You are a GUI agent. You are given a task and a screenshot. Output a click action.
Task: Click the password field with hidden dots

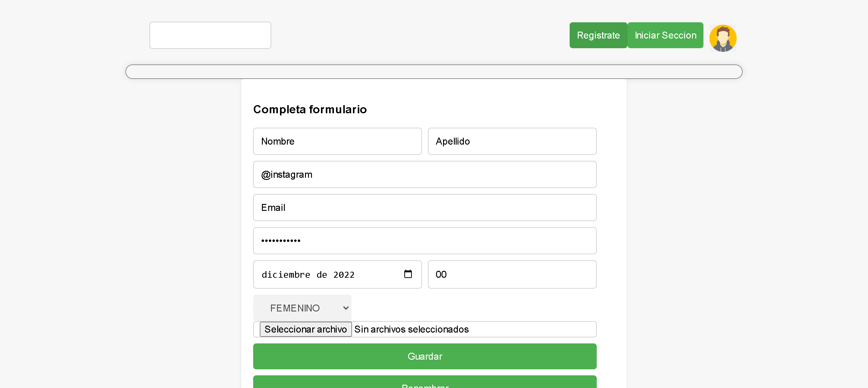(x=424, y=240)
